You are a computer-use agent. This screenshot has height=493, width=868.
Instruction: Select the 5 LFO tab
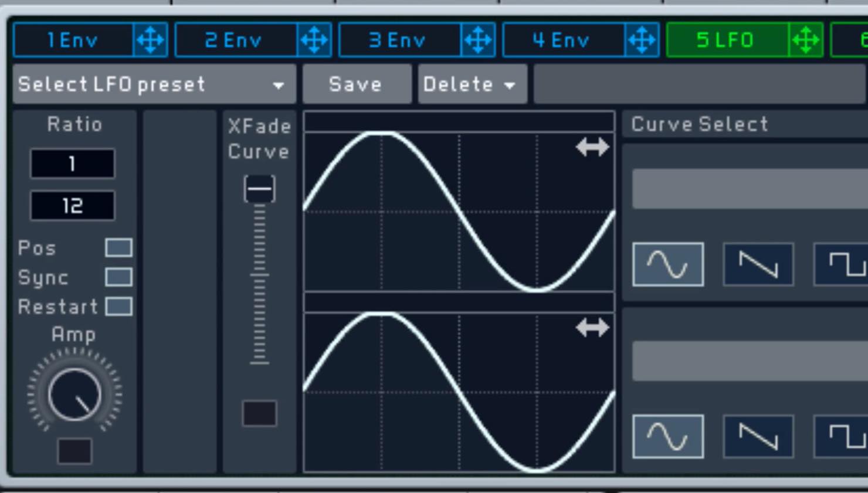[727, 40]
